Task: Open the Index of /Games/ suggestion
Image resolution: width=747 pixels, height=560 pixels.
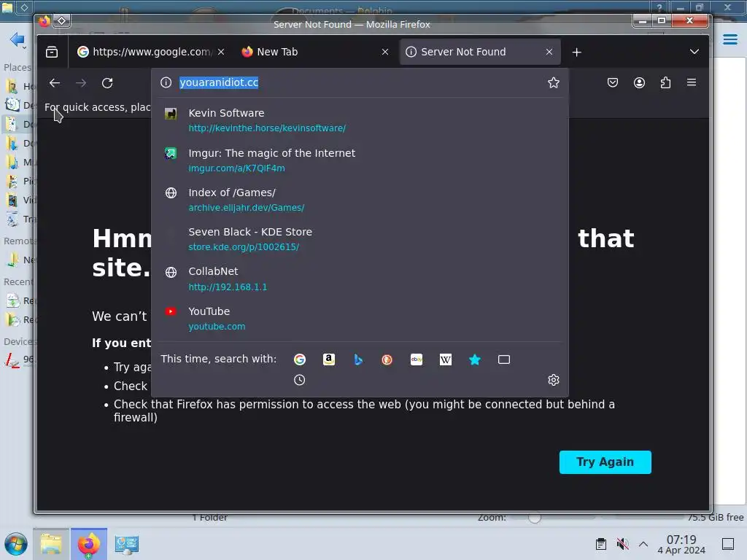Action: 360,200
